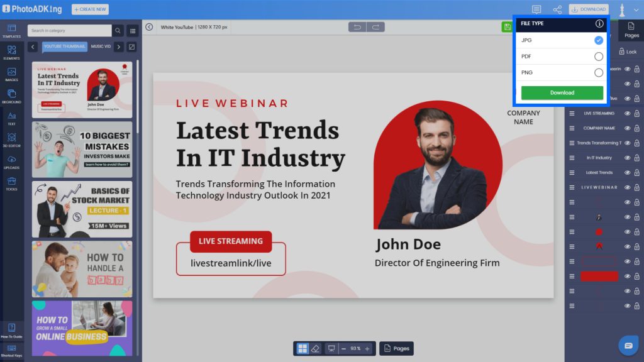
Task: Open the Background panel
Action: coord(11,96)
